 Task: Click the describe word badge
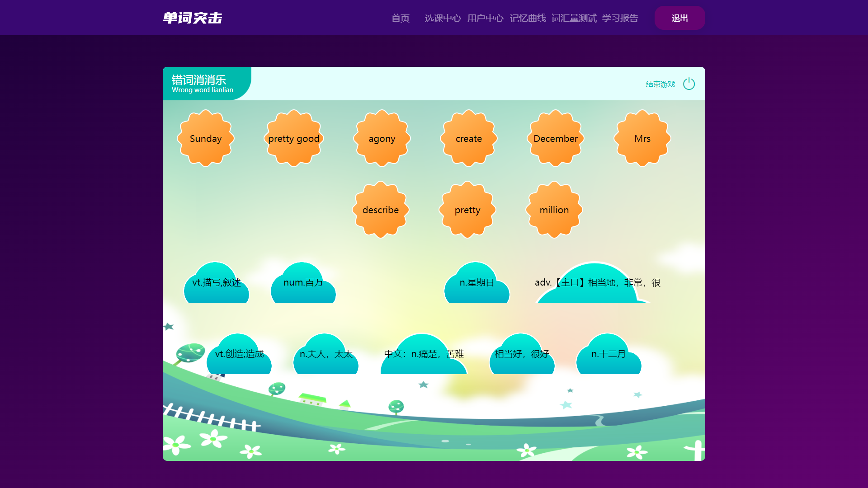[x=381, y=210]
